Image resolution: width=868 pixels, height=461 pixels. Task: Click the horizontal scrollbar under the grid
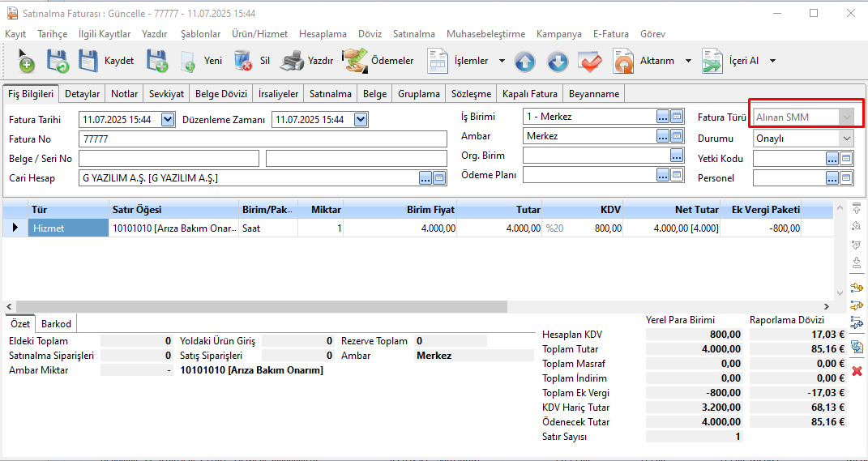(259, 307)
